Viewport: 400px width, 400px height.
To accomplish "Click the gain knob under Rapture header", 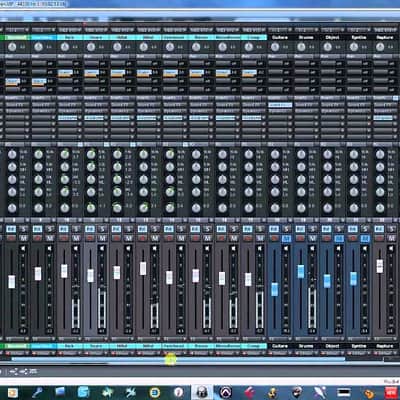I will coord(380,47).
